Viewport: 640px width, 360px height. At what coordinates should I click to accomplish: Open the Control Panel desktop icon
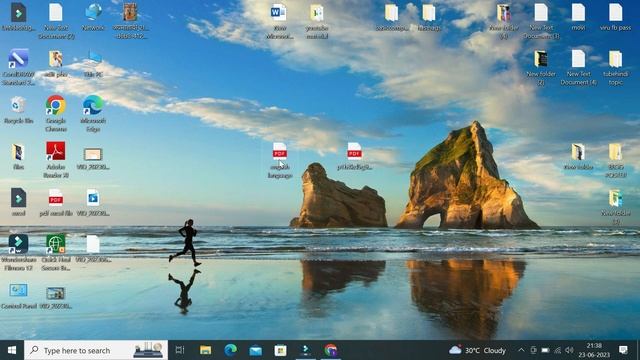pyautogui.click(x=18, y=296)
